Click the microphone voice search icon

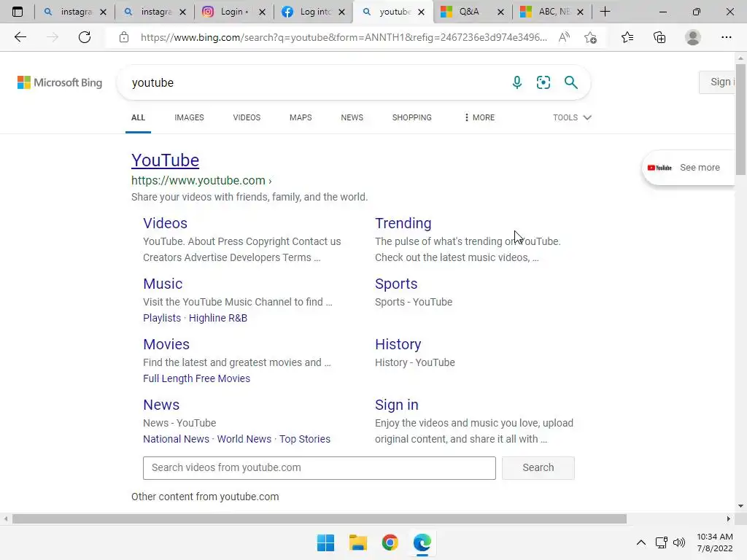517,82
